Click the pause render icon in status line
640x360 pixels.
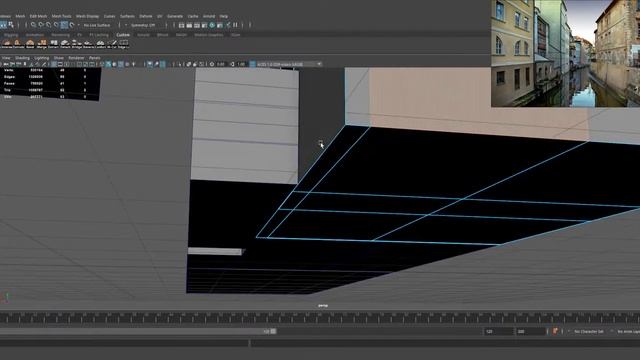coord(236,25)
